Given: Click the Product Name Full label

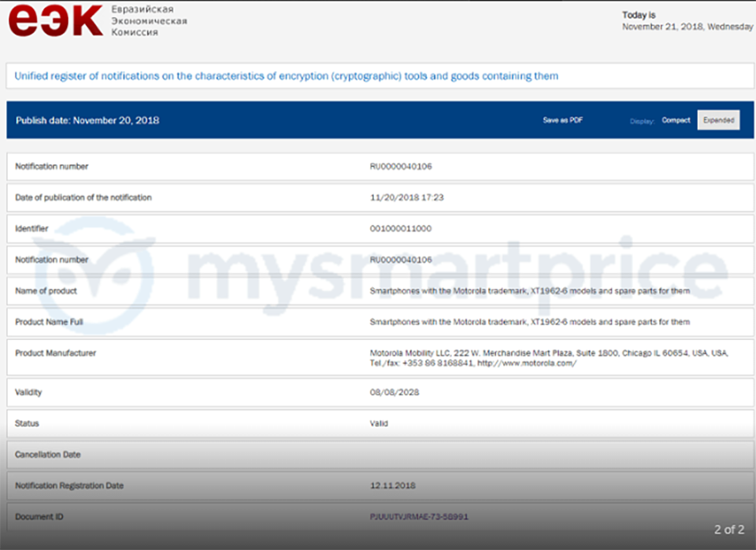Looking at the screenshot, I should [x=49, y=322].
